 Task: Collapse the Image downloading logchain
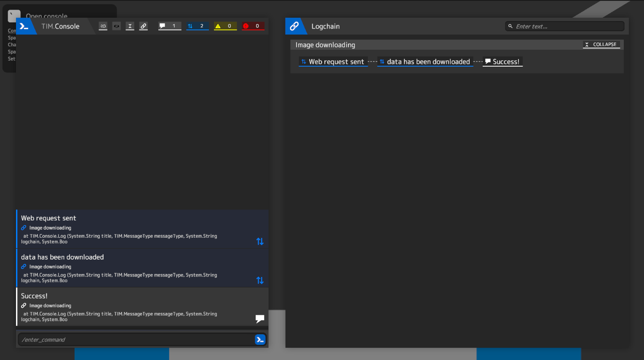click(x=601, y=45)
